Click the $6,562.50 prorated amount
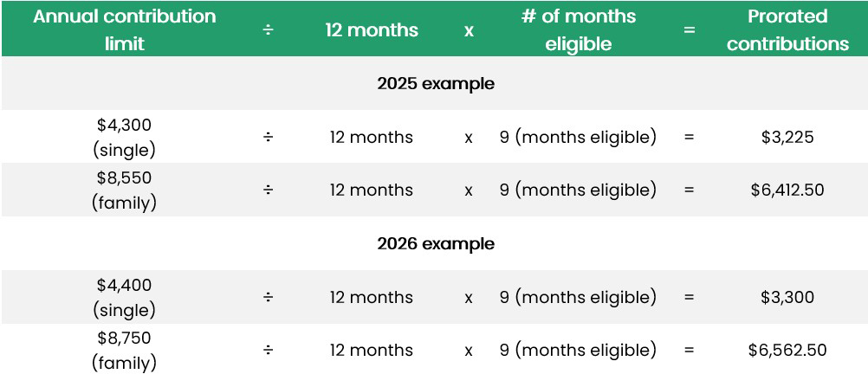This screenshot has width=868, height=387. 787,351
